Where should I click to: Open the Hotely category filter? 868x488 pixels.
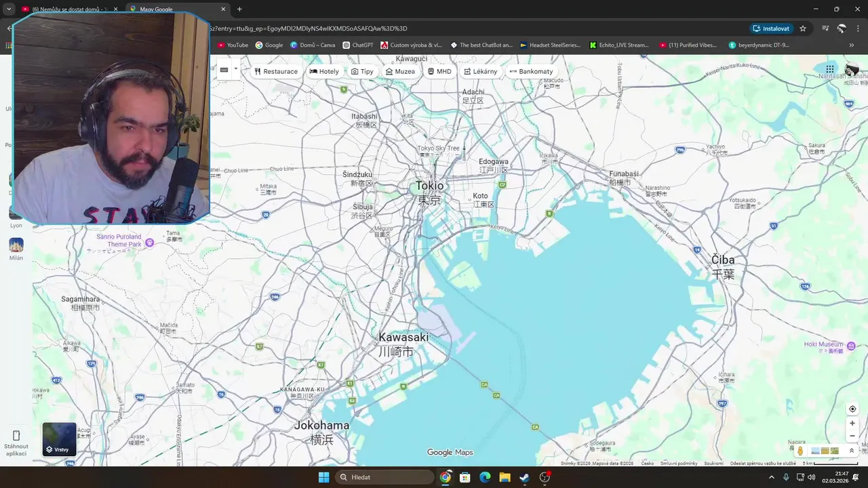pos(324,71)
